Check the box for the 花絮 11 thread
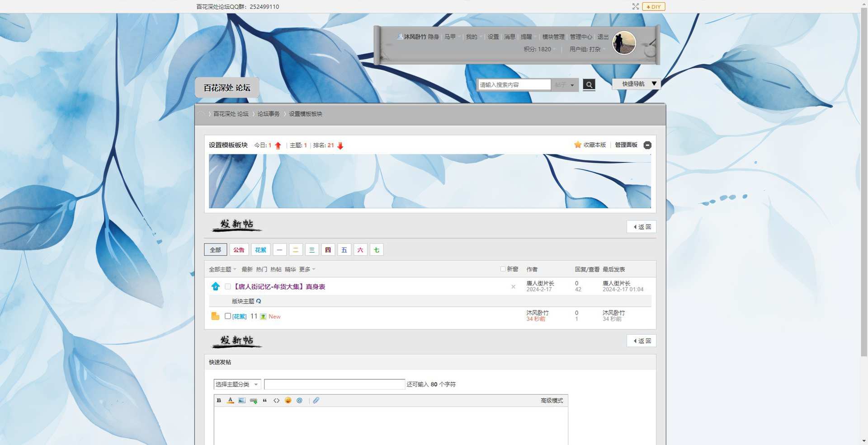This screenshot has height=445, width=868. [x=228, y=316]
